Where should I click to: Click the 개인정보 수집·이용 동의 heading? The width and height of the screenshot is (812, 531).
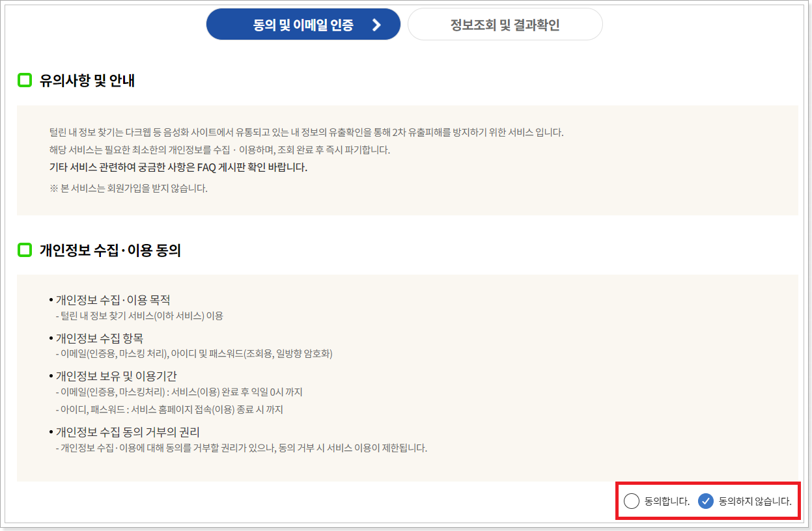(x=110, y=250)
